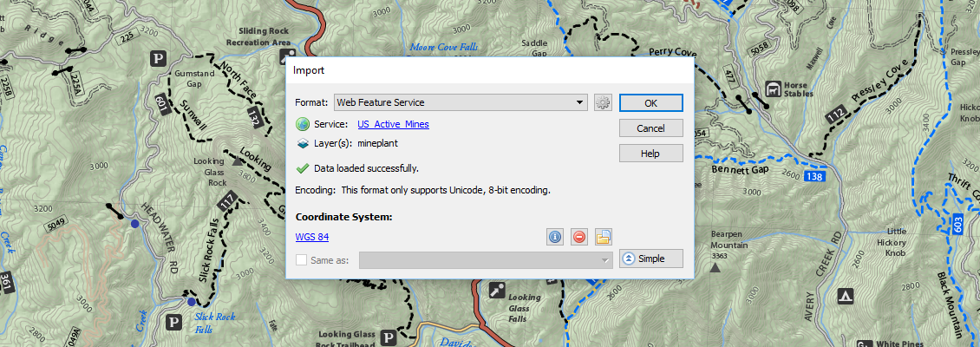Expand the disabled Same as dropdown

pos(604,259)
